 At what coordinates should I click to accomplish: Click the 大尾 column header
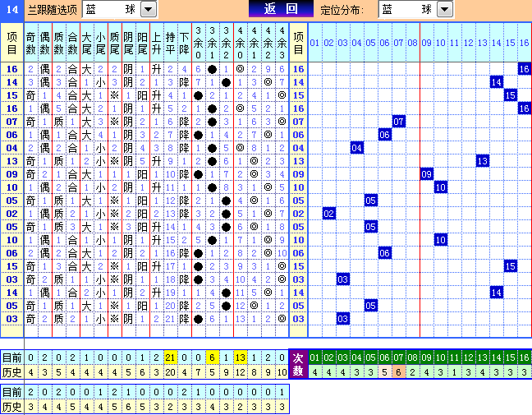point(86,43)
